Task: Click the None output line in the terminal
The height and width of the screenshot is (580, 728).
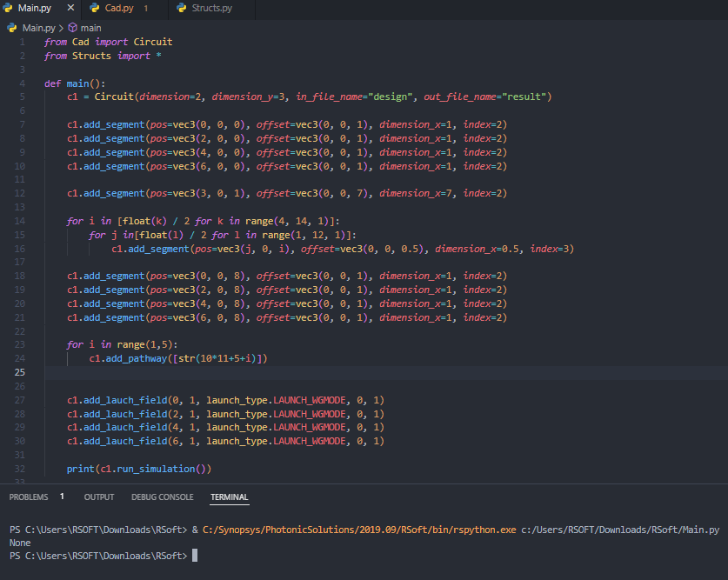Action: 20,543
